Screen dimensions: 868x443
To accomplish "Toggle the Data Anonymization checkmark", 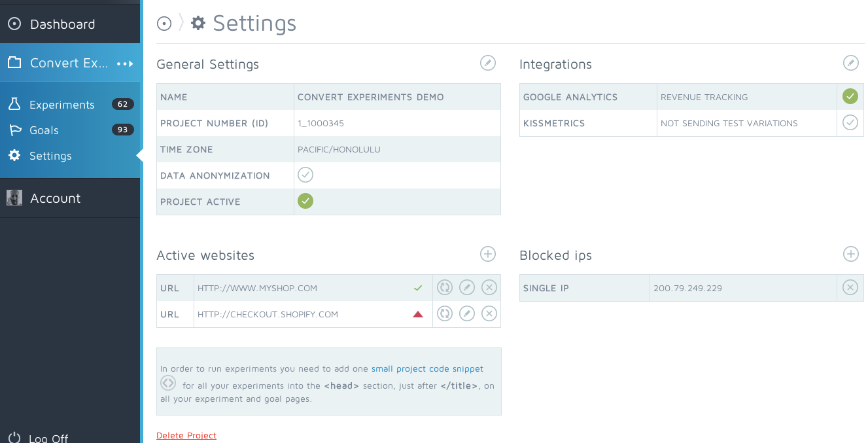I will (305, 175).
